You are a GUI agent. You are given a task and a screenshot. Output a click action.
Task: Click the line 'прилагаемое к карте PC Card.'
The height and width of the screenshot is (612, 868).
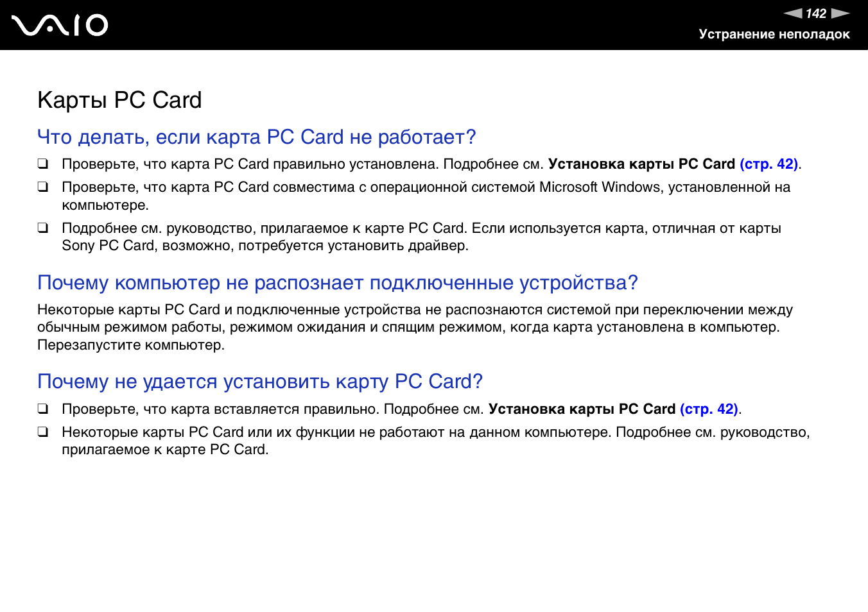coord(165,450)
